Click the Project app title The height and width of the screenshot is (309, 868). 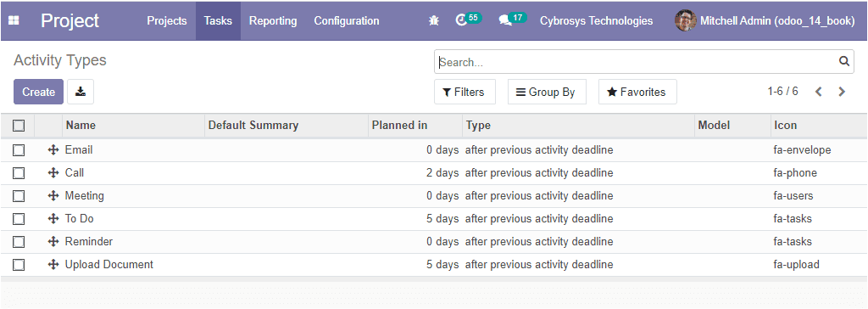tap(70, 21)
